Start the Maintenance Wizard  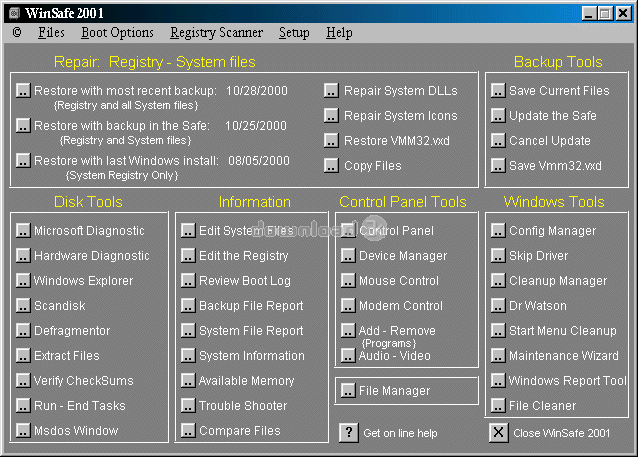pyautogui.click(x=498, y=356)
